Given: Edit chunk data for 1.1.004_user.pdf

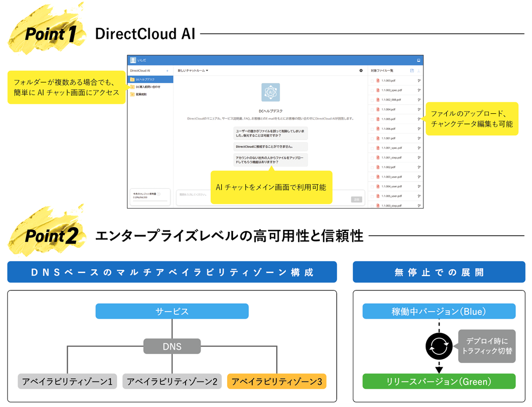Looking at the screenshot, I should coord(419,187).
